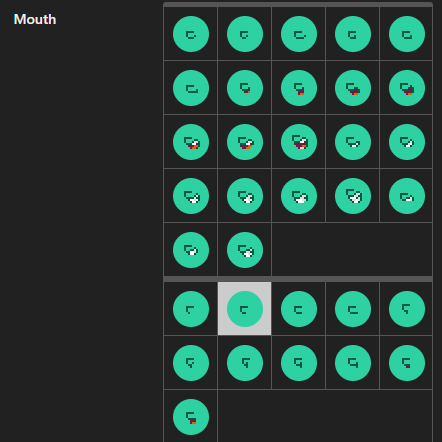This screenshot has height=442, width=442.
Task: Select first mouth in top group's second row
Action: pos(191,88)
